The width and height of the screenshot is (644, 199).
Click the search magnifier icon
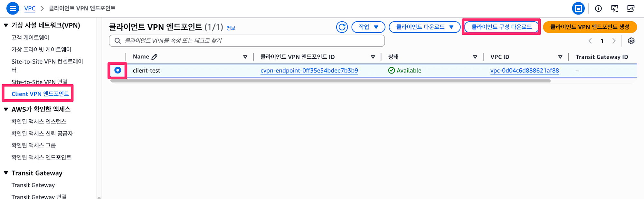pos(118,41)
